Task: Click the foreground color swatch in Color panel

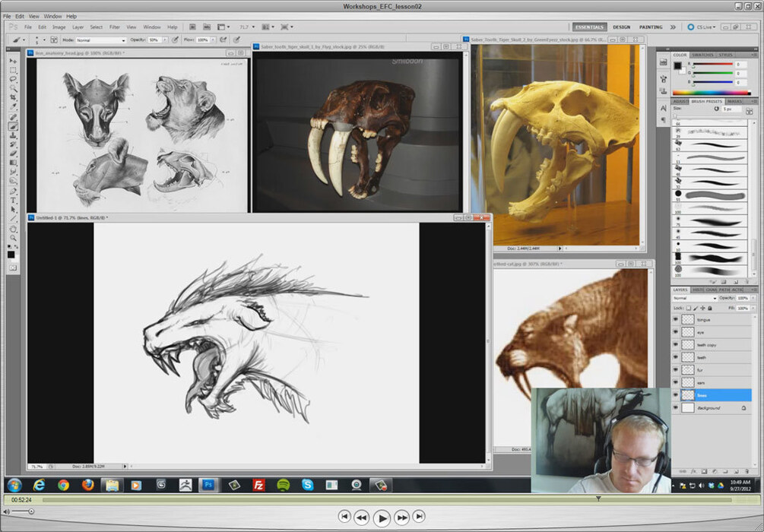Action: pyautogui.click(x=677, y=65)
